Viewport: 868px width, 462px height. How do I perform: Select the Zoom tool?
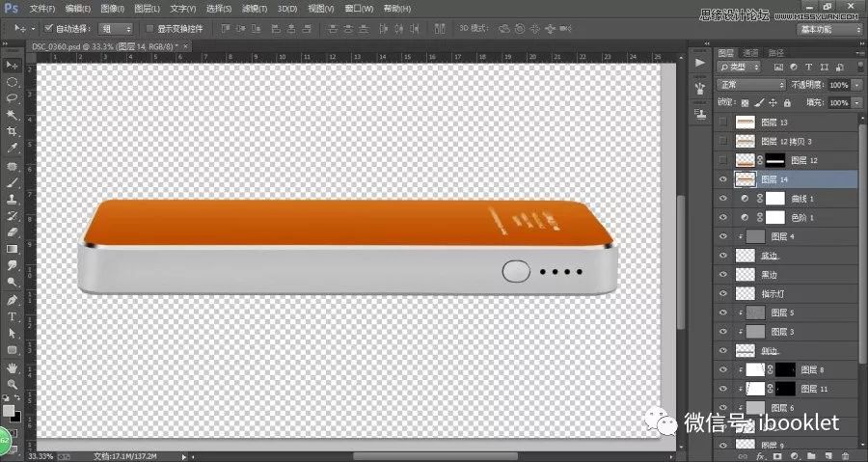point(12,384)
